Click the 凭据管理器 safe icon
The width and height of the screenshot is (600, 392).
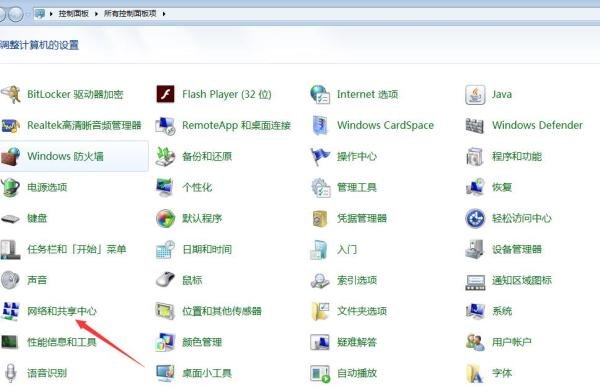coord(320,218)
